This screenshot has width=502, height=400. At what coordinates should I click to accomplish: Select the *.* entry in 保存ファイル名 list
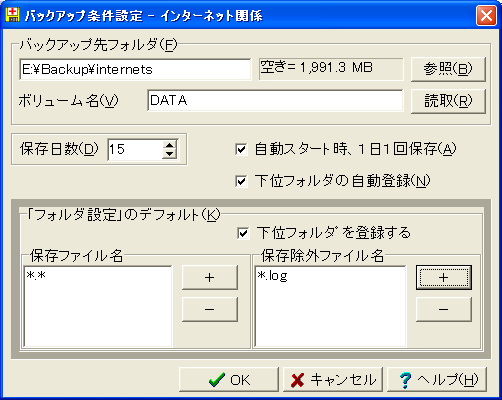pos(36,276)
